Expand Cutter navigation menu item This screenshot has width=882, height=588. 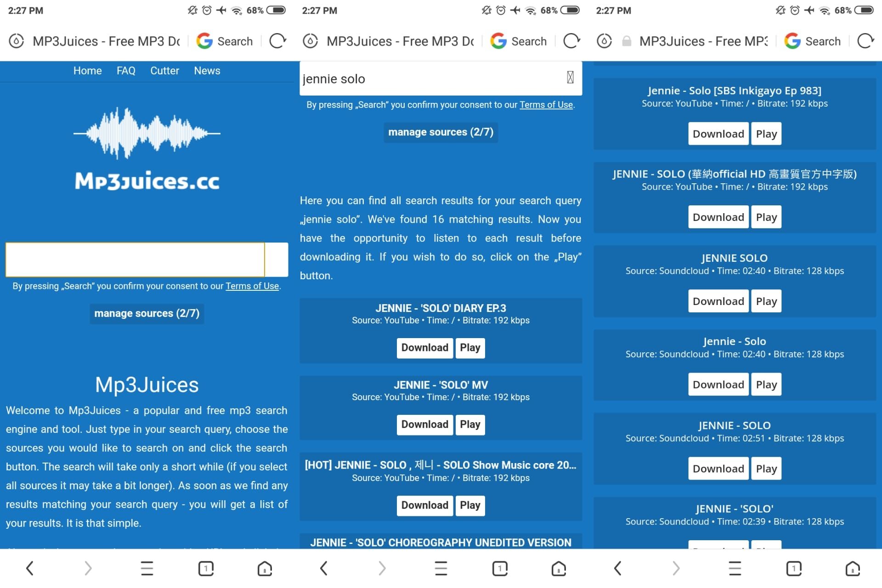[165, 70]
